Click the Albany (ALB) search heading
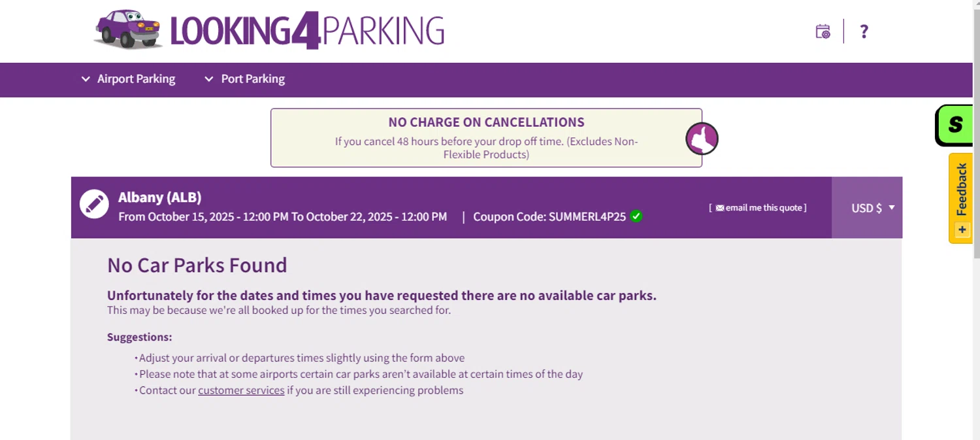 160,197
